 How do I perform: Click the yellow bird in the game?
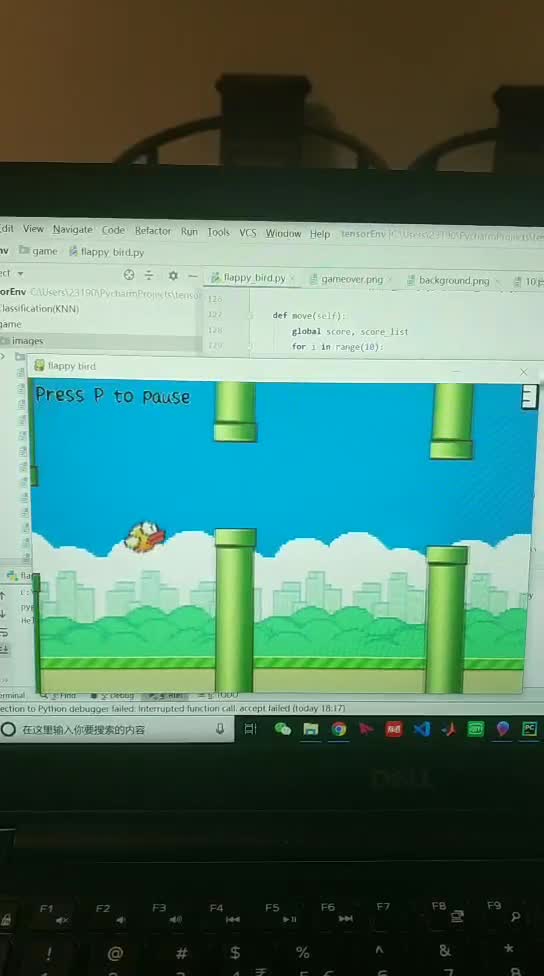click(145, 537)
